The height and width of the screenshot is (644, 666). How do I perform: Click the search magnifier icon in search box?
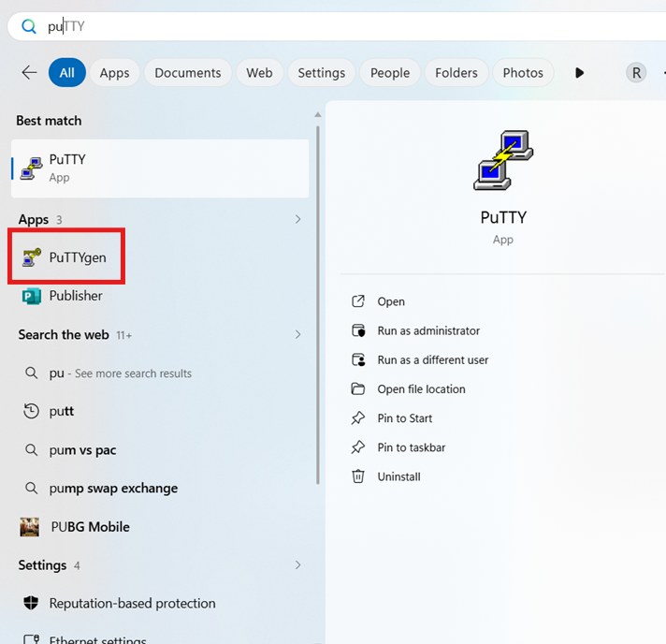(x=29, y=26)
